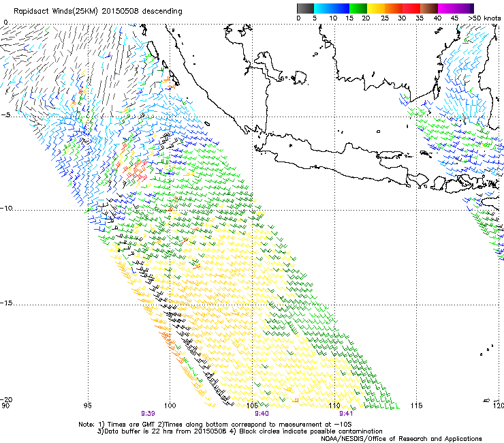The width and height of the screenshot is (504, 443).
Task: Click the legend label '15'
Action: pos(349,18)
